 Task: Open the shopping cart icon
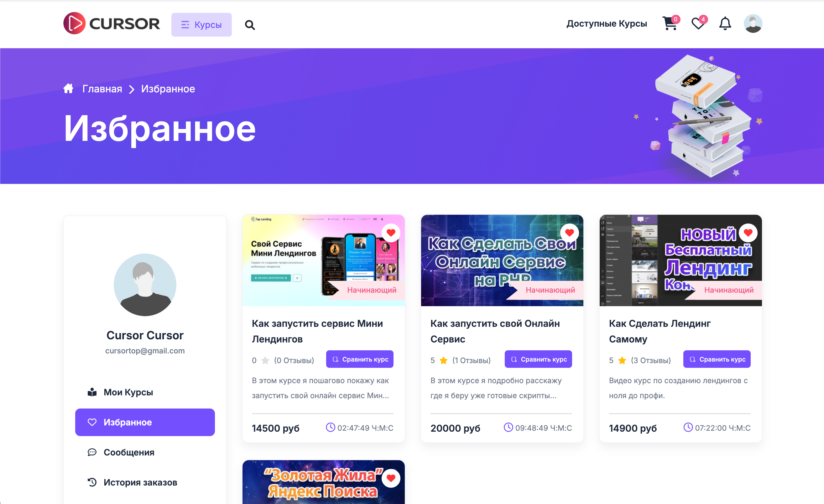670,23
